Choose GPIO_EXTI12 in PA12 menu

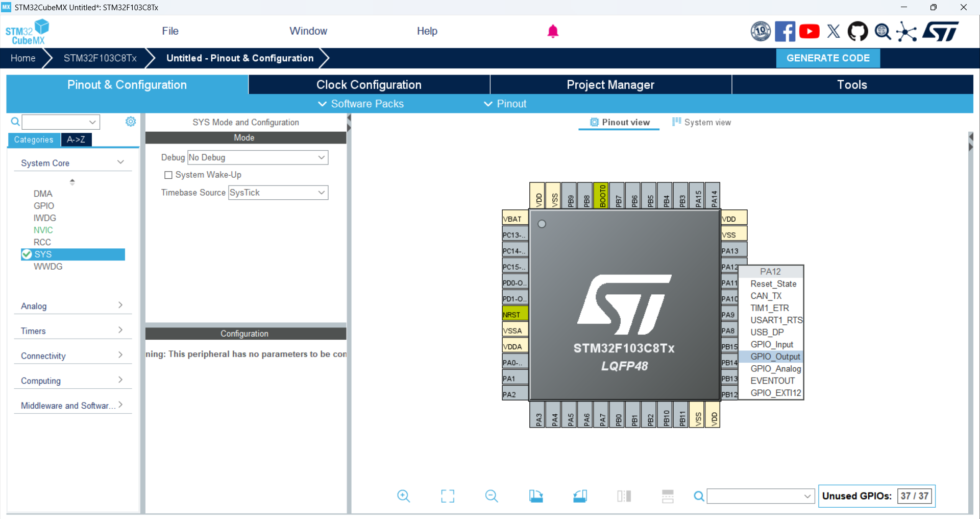(x=771, y=393)
